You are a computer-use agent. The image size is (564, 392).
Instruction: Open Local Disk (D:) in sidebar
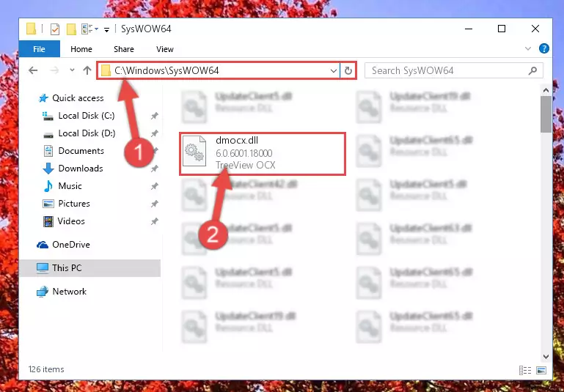78,133
